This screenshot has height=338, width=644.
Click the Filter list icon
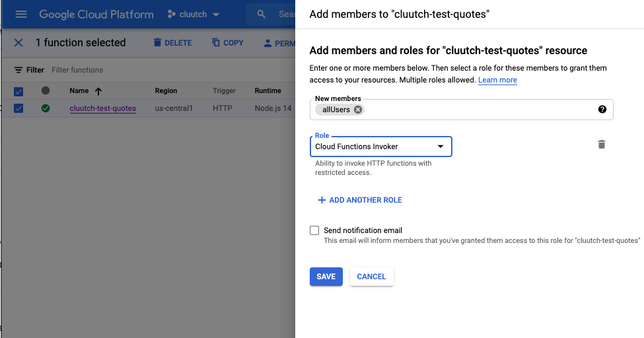tap(18, 70)
